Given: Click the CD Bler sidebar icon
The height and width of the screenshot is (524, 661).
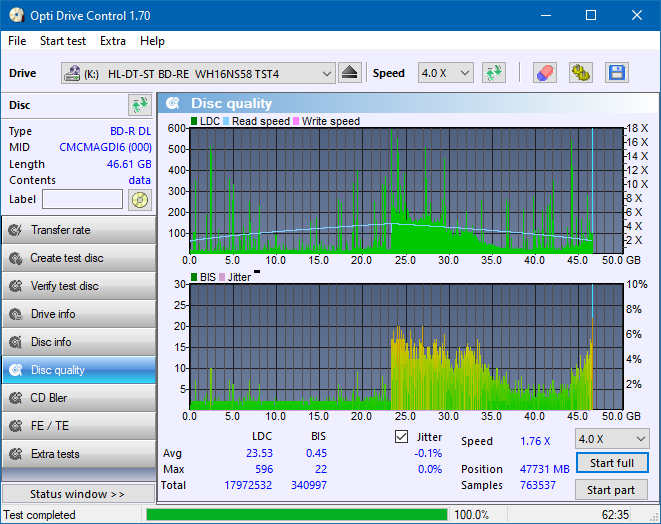Looking at the screenshot, I should (16, 398).
